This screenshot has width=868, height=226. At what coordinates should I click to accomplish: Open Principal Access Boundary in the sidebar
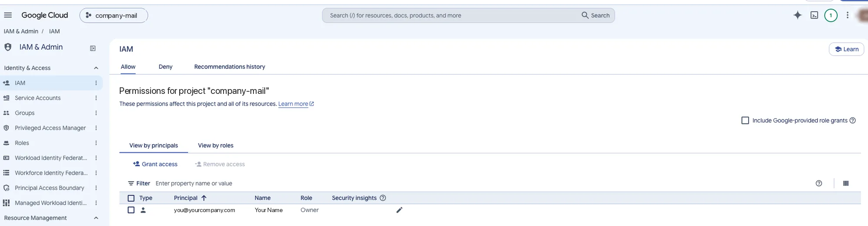[49, 188]
